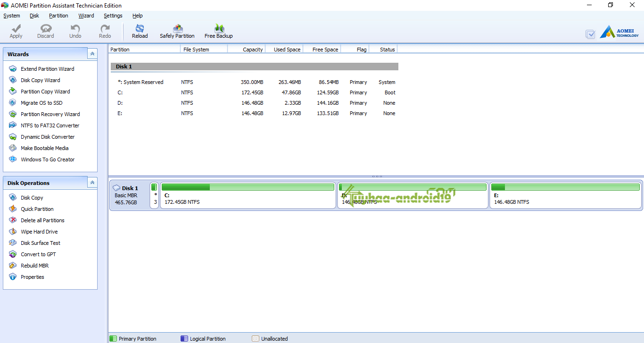Image resolution: width=644 pixels, height=343 pixels.
Task: Open the Partition menu
Action: [x=58, y=16]
